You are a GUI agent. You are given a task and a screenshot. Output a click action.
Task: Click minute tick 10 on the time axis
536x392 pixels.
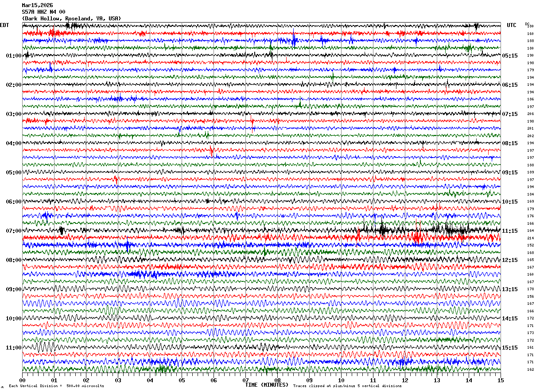341,380
